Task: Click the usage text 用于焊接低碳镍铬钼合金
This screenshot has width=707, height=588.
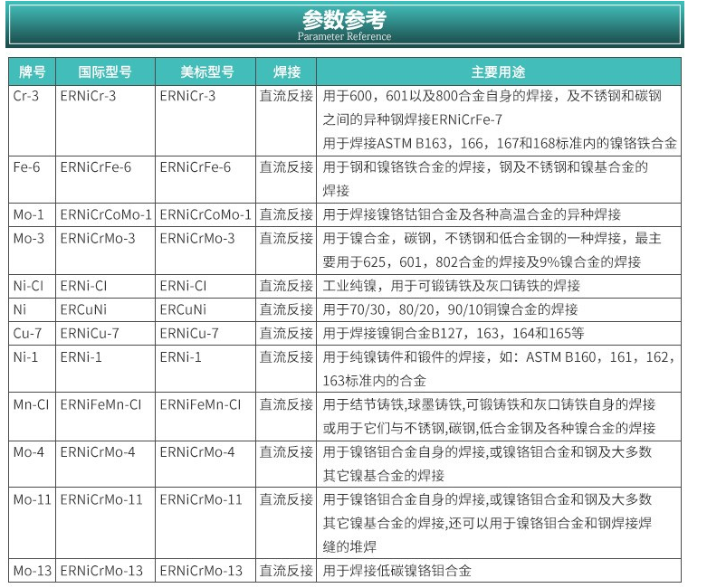Action: (x=396, y=571)
